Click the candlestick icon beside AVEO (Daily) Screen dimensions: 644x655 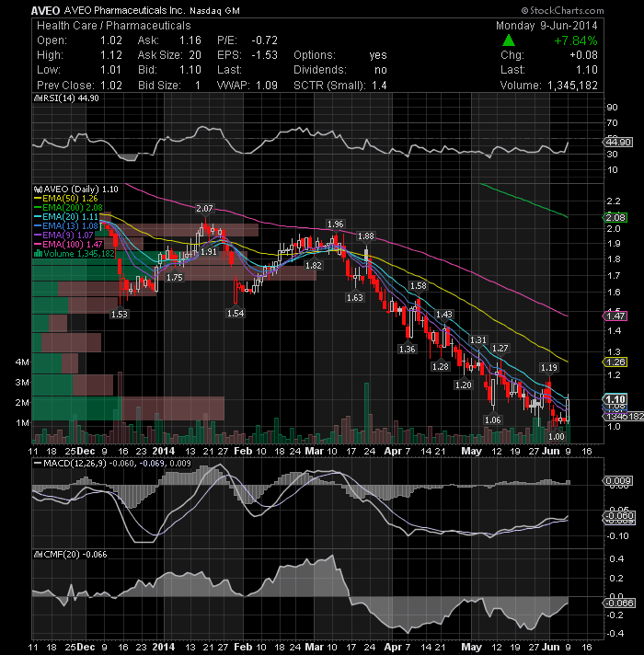pos(38,190)
